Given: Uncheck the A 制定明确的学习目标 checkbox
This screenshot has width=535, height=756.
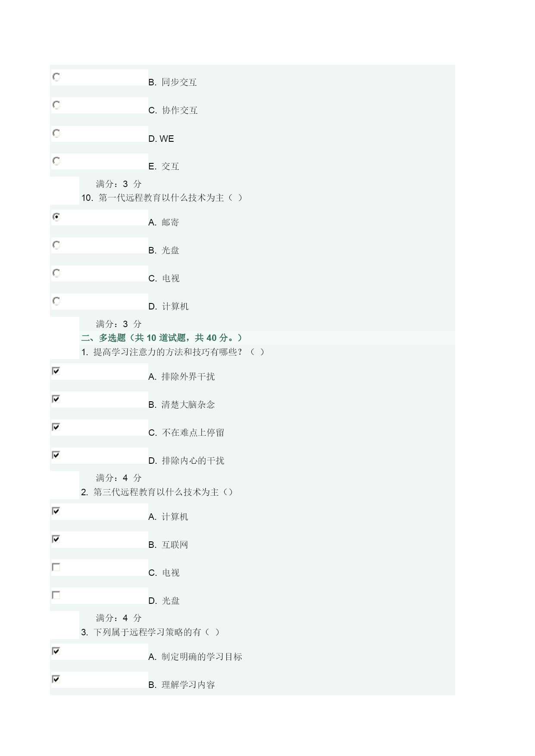Looking at the screenshot, I should pos(56,651).
